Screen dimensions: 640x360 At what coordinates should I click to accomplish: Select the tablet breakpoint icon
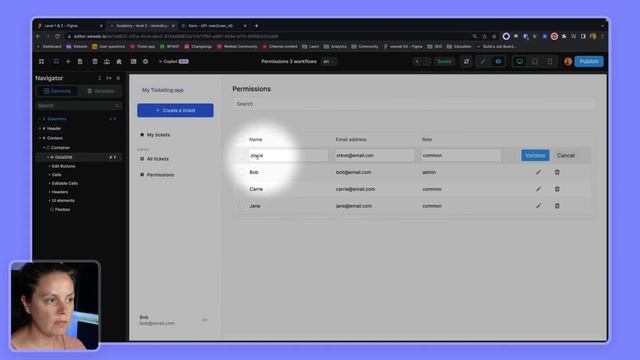(535, 61)
